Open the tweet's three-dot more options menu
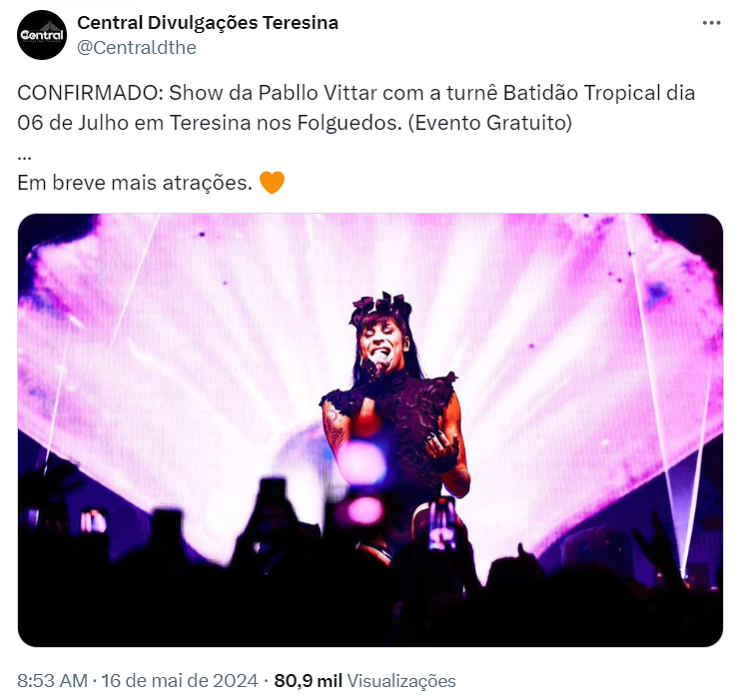 tap(711, 23)
